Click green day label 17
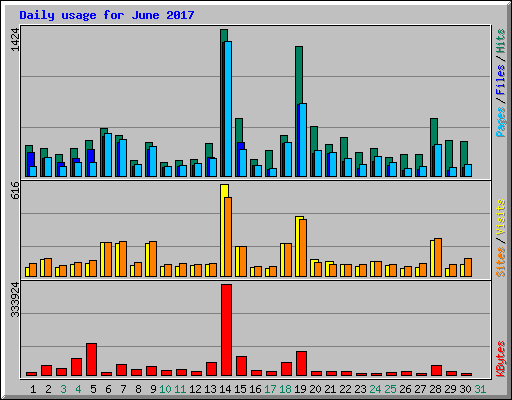 click(270, 389)
